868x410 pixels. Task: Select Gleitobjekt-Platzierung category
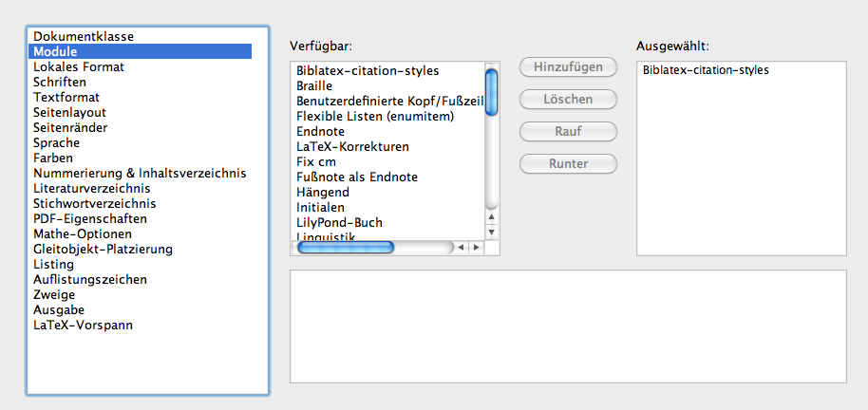(x=140, y=249)
